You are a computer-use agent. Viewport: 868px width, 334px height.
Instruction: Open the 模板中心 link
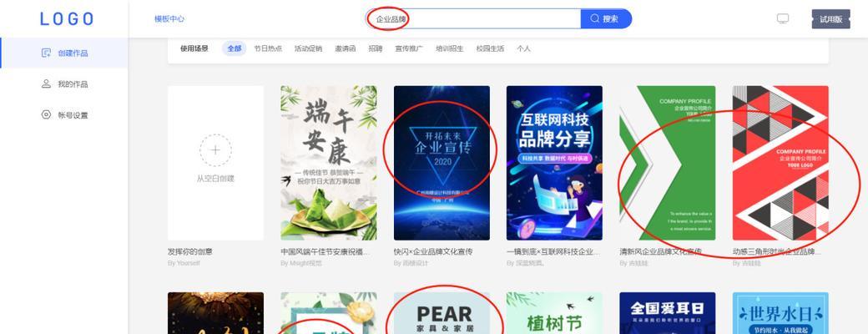[169, 19]
